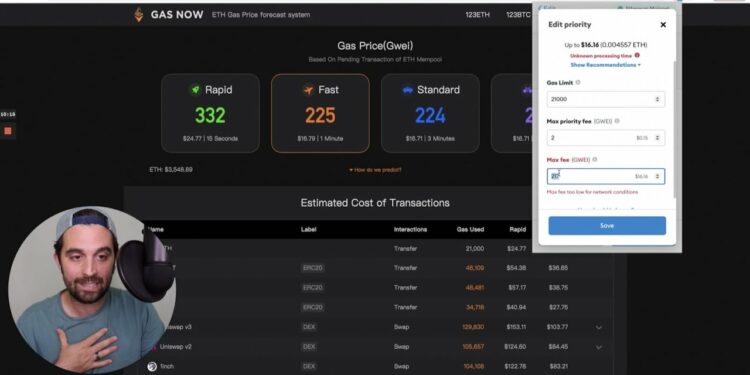The height and width of the screenshot is (375, 750).
Task: Click the 1inch logo icon in table
Action: (152, 366)
